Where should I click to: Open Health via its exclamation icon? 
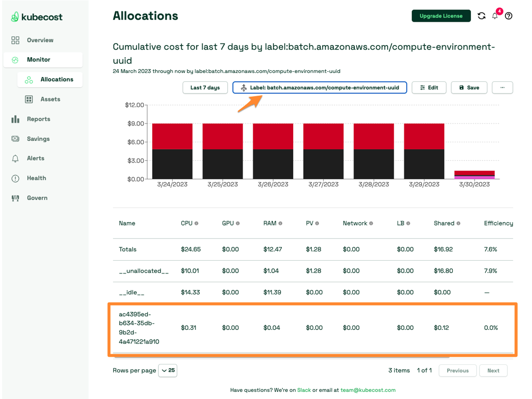(15, 178)
